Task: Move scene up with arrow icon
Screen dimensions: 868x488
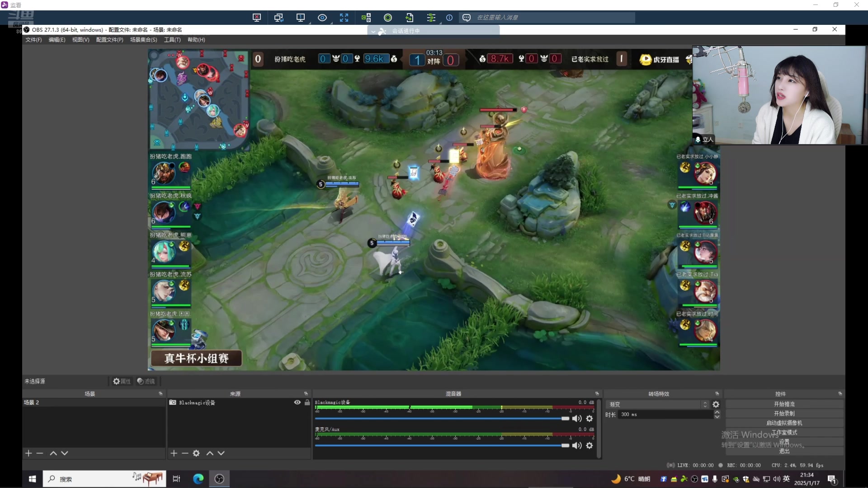Action: [x=53, y=453]
